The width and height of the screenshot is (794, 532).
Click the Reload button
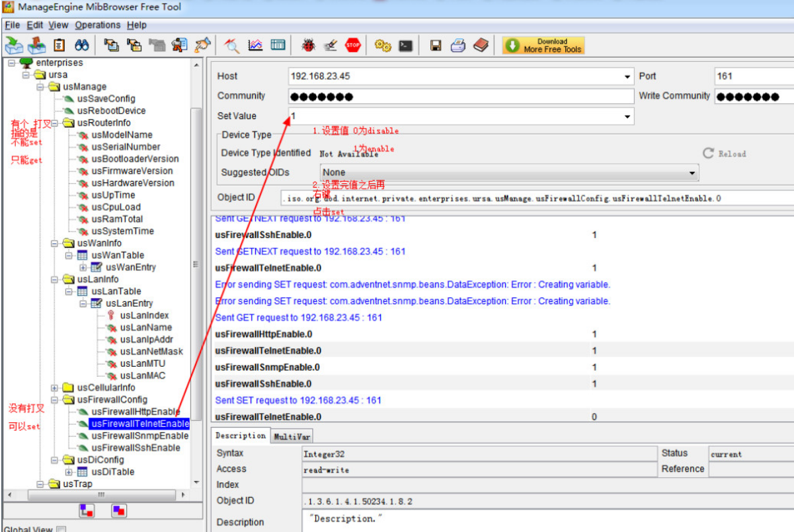(724, 153)
